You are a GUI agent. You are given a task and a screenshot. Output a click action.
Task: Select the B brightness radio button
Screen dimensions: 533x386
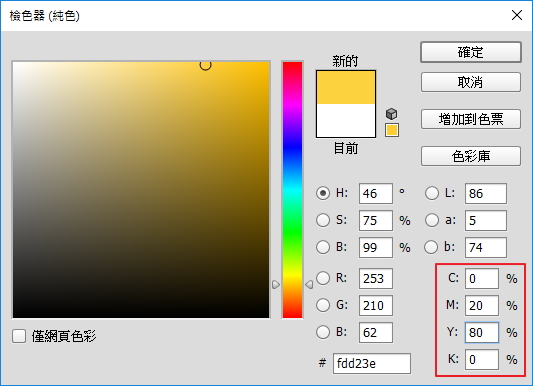323,247
